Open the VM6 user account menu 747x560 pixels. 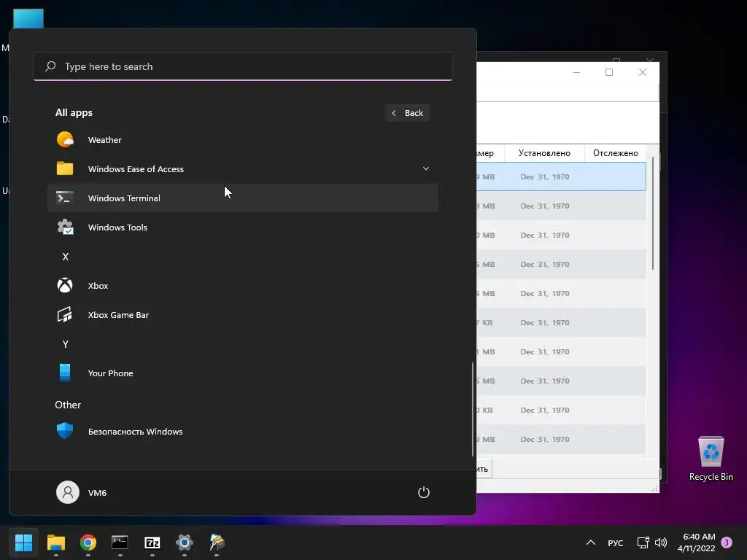[x=82, y=492]
